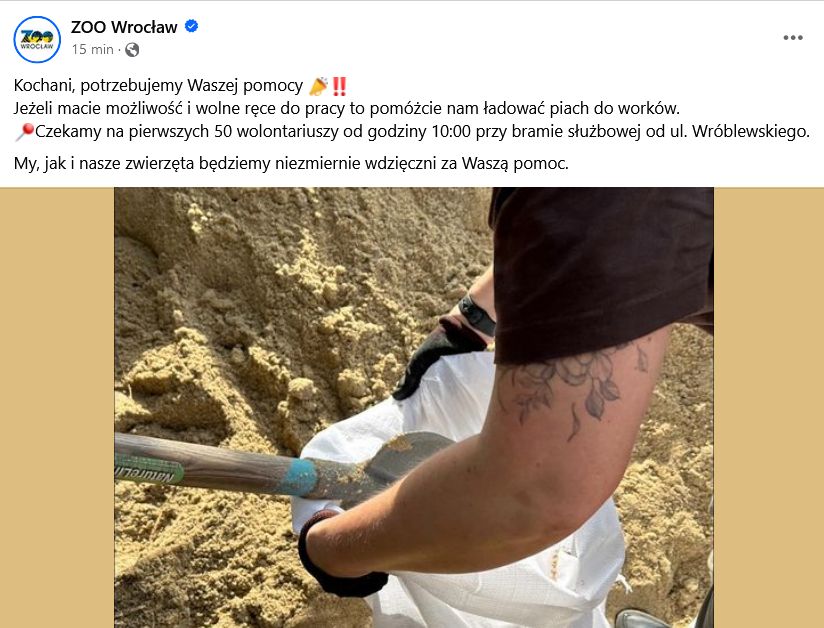824x628 pixels.
Task: Click the ZOO Wrocław page name
Action: coord(124,27)
